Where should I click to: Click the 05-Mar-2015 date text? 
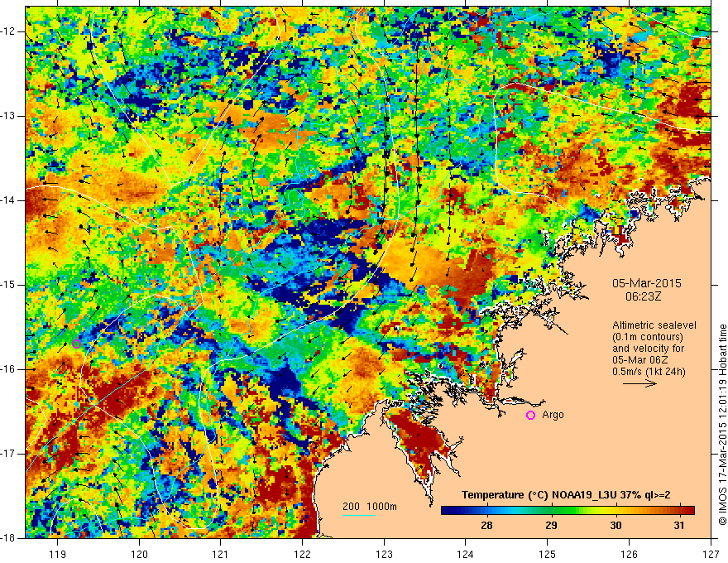(x=647, y=283)
